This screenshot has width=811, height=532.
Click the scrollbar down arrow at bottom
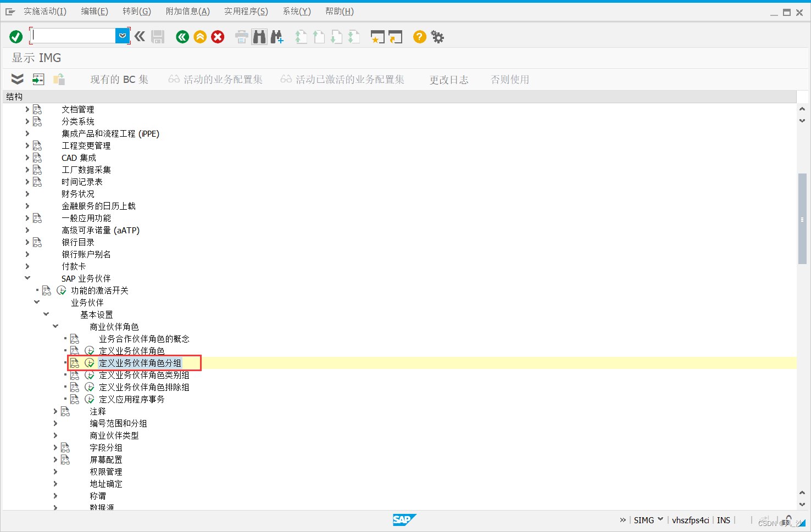pos(802,505)
